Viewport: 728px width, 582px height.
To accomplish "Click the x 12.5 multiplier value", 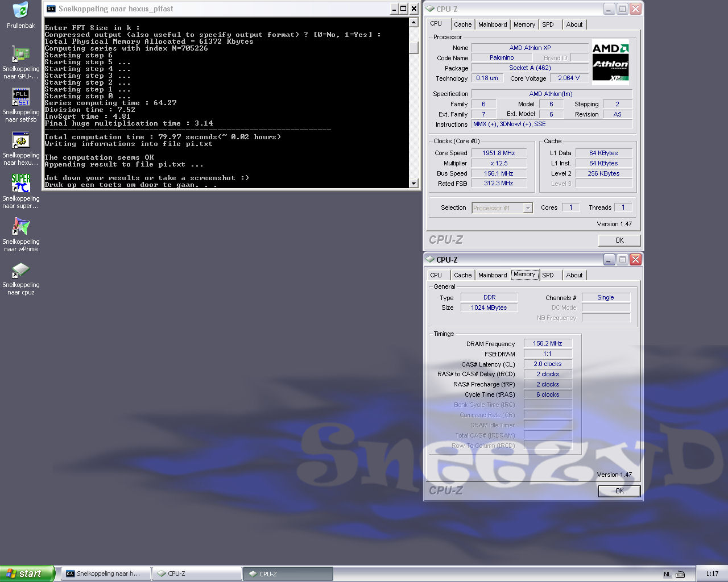I will pyautogui.click(x=499, y=163).
